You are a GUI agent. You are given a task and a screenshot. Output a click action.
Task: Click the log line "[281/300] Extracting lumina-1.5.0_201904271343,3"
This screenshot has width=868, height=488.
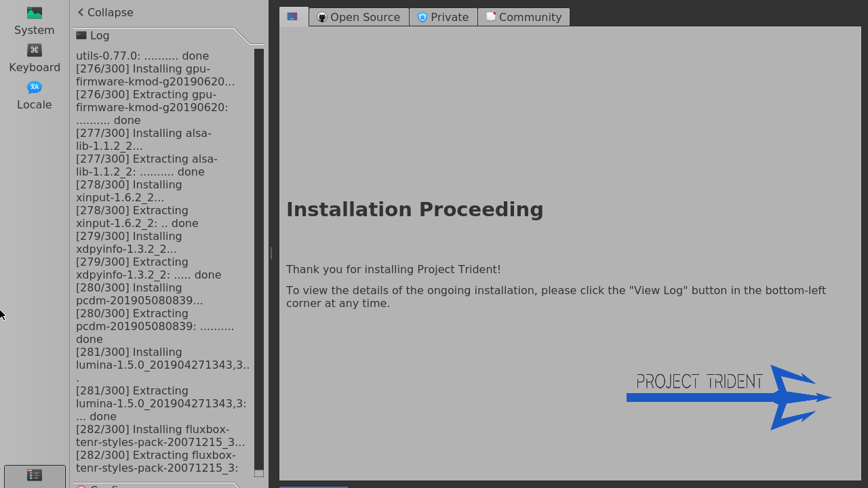coord(161,403)
